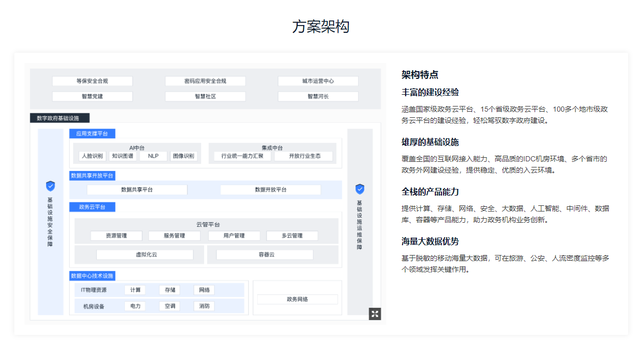The width and height of the screenshot is (644, 360).
Task: Click the paragraph starting with 提供计算、存储
Action: click(x=505, y=214)
